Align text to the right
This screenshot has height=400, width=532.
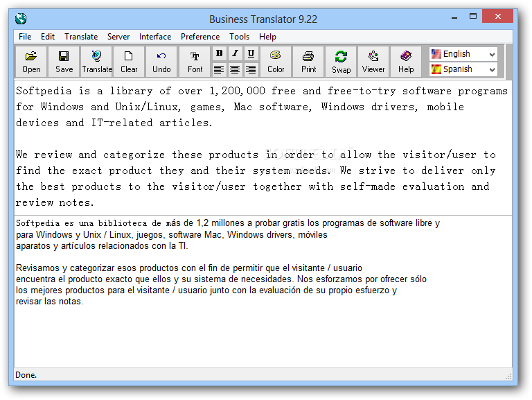tap(251, 69)
